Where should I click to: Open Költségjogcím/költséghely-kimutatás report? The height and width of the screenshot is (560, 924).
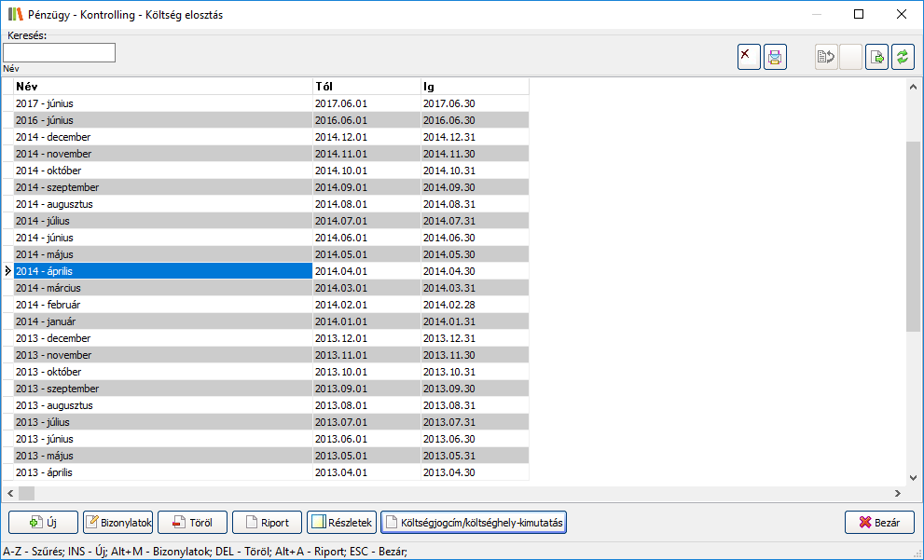pos(474,523)
